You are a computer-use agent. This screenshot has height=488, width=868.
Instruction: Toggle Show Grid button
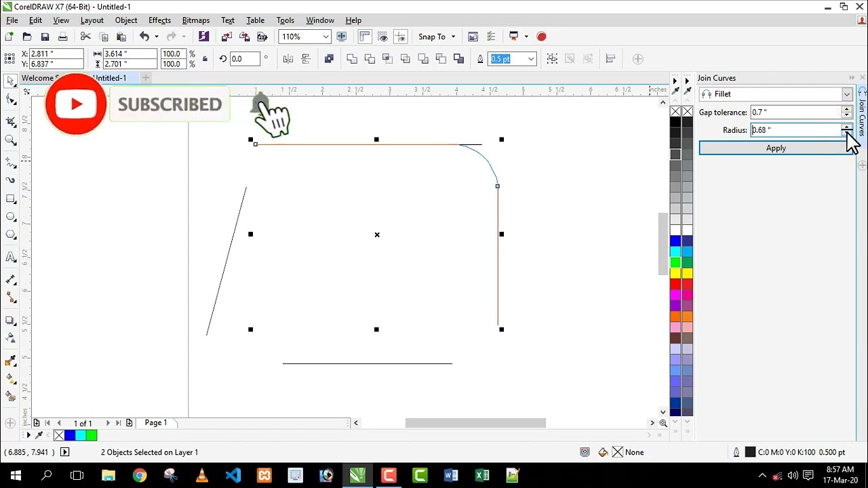pyautogui.click(x=382, y=37)
